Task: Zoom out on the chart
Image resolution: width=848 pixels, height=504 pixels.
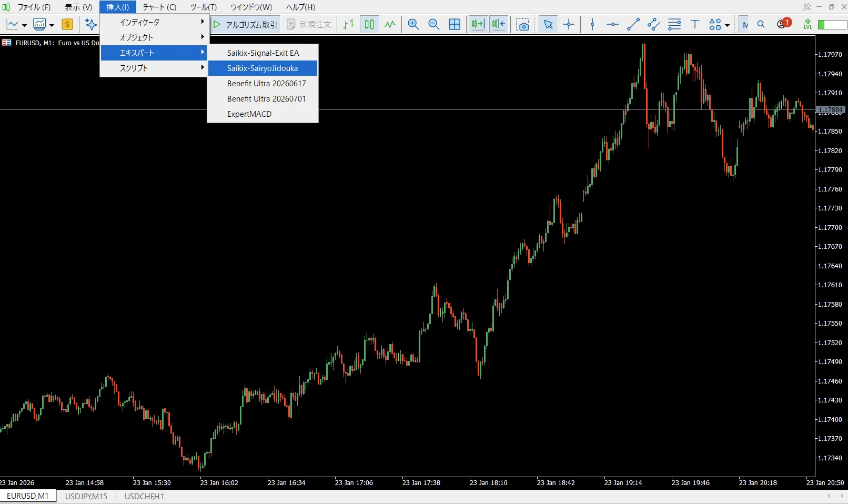Action: pyautogui.click(x=434, y=24)
